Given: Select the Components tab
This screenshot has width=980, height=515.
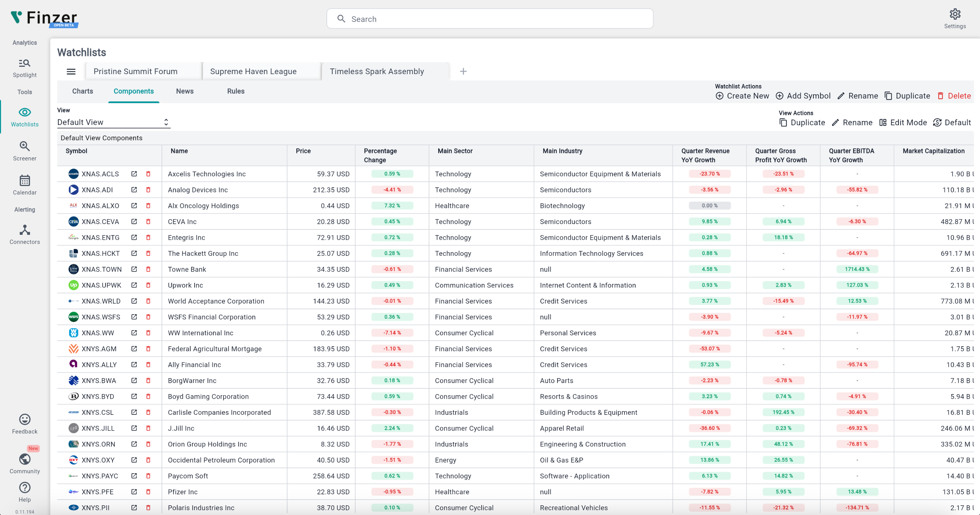Looking at the screenshot, I should click(x=134, y=92).
